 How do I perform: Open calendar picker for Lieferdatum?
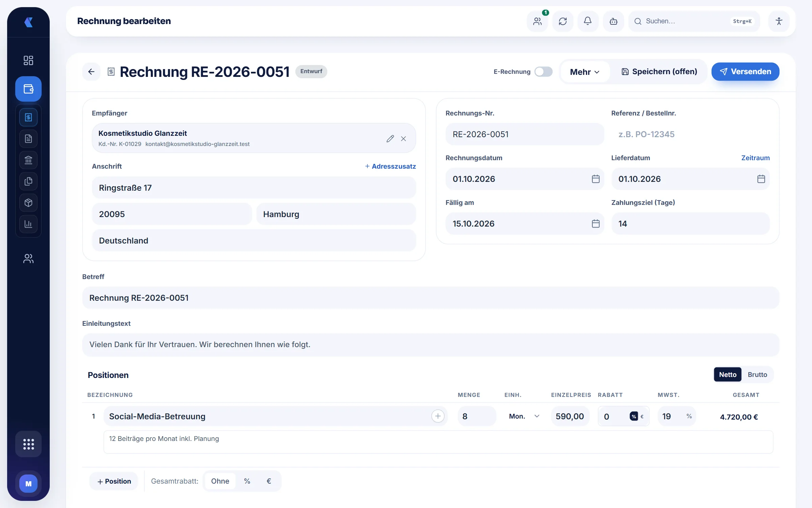point(761,179)
